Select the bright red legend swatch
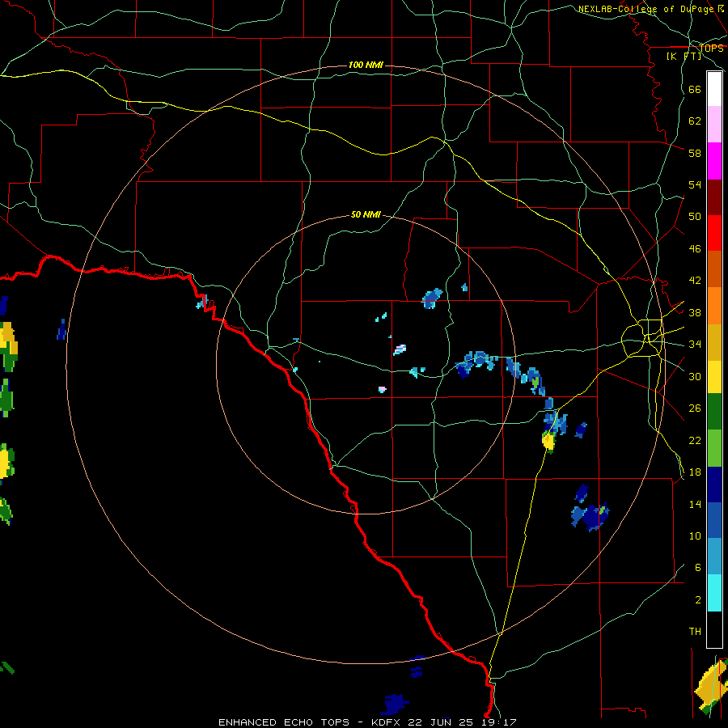The width and height of the screenshot is (728, 728). click(714, 233)
